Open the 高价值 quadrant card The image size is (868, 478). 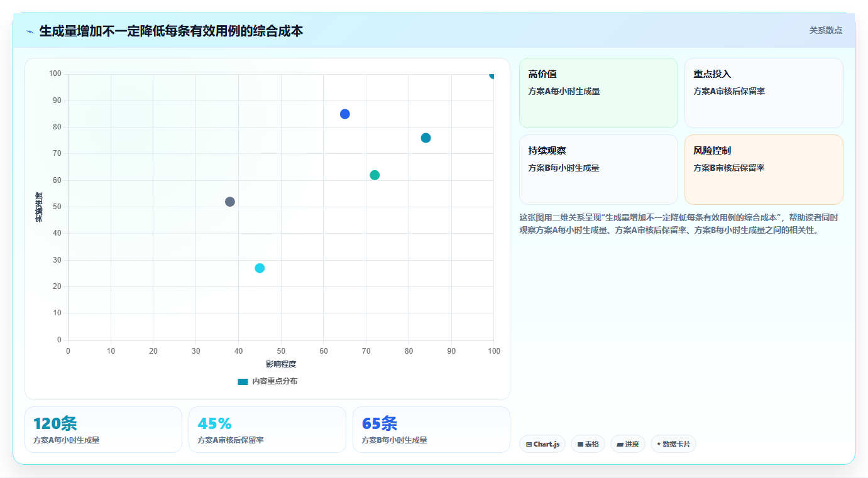point(598,93)
